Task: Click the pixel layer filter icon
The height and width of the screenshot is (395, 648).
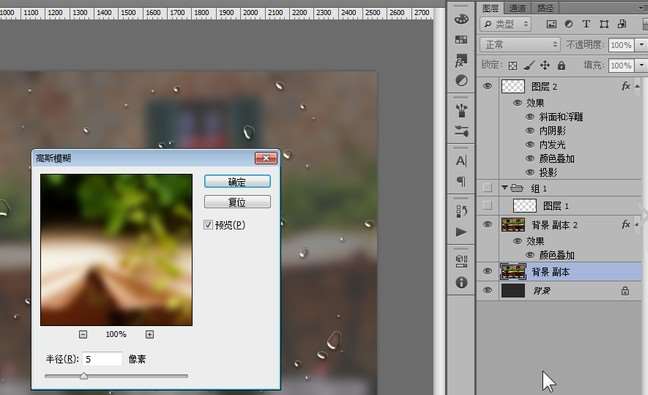Action: [x=551, y=24]
